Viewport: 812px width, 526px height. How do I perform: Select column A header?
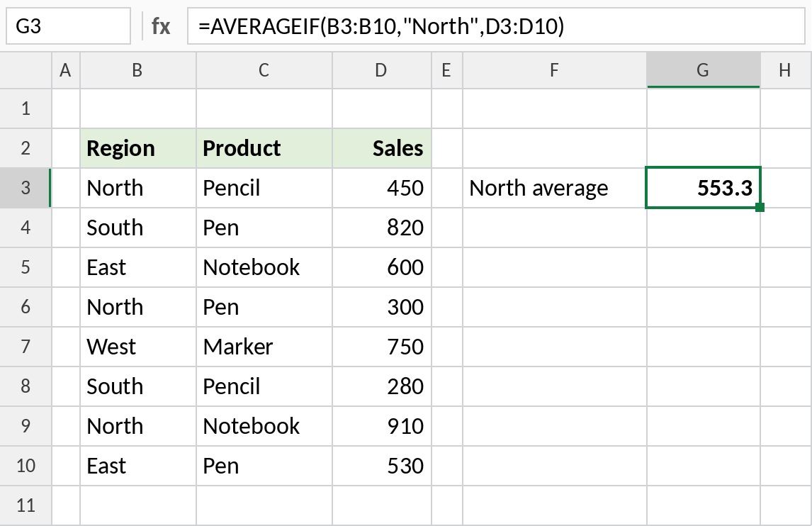pyautogui.click(x=66, y=70)
